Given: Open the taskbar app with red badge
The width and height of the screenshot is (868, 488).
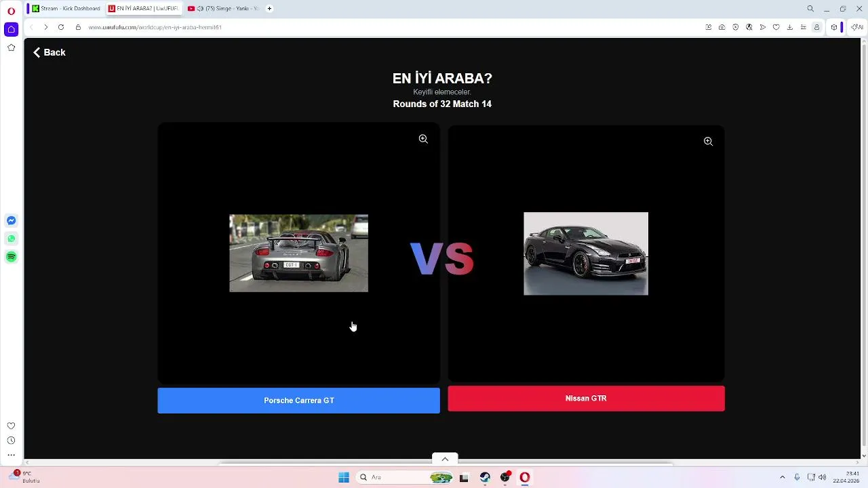Looking at the screenshot, I should [x=505, y=477].
